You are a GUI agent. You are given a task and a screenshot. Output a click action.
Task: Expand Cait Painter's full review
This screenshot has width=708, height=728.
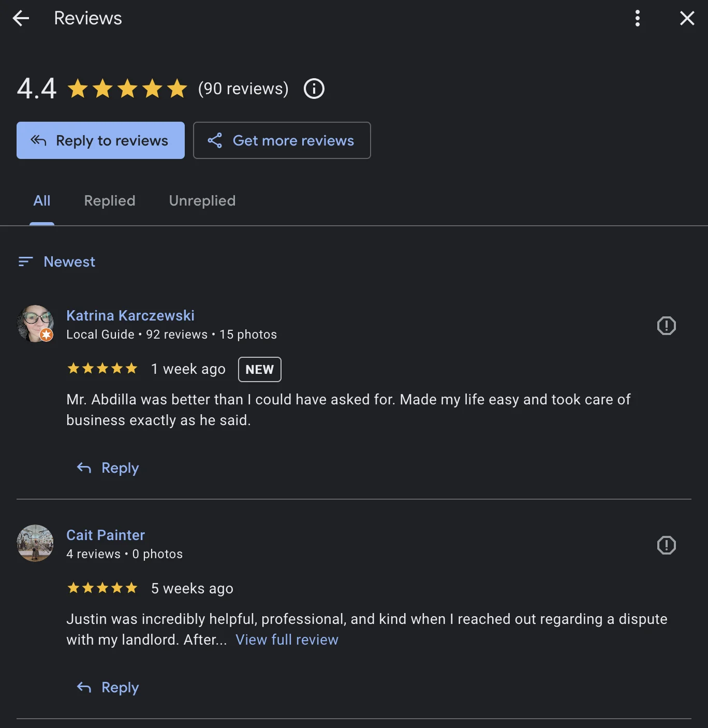pos(287,639)
